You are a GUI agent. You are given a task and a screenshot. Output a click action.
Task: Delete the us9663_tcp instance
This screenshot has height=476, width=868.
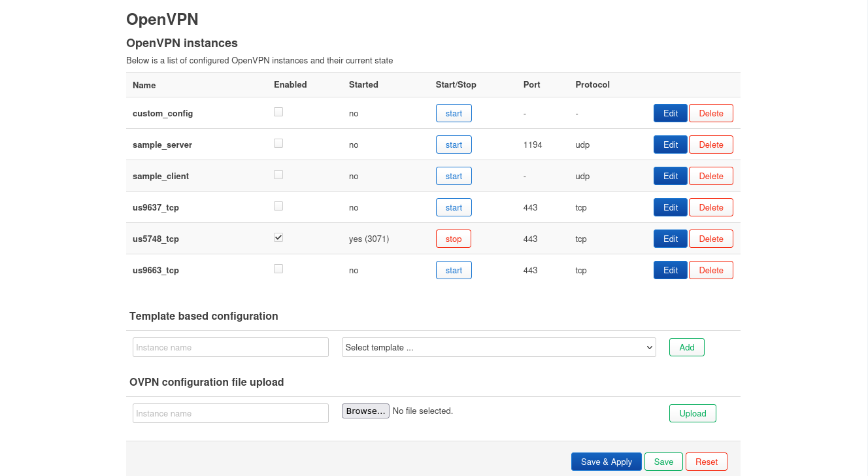coord(711,270)
